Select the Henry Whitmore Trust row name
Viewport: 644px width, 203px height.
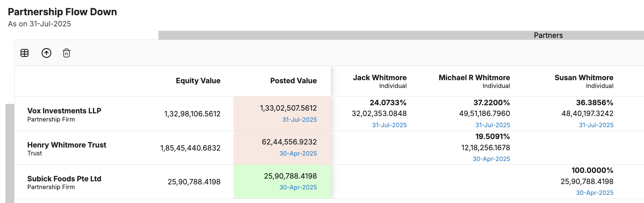pos(67,145)
